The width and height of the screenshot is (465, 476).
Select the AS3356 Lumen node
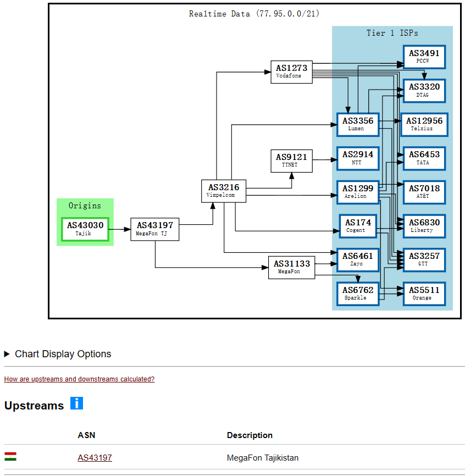(x=358, y=125)
